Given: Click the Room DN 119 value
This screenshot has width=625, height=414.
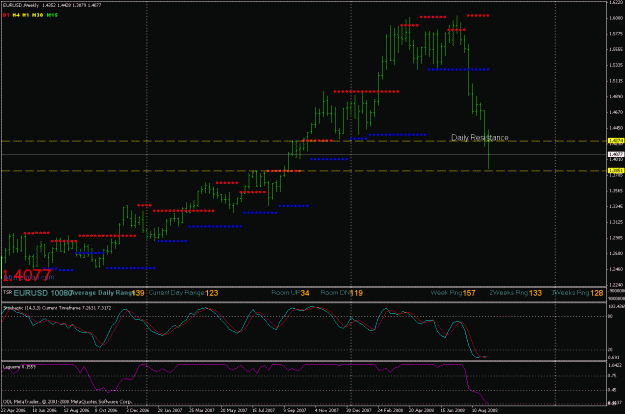Looking at the screenshot, I should pyautogui.click(x=356, y=293).
